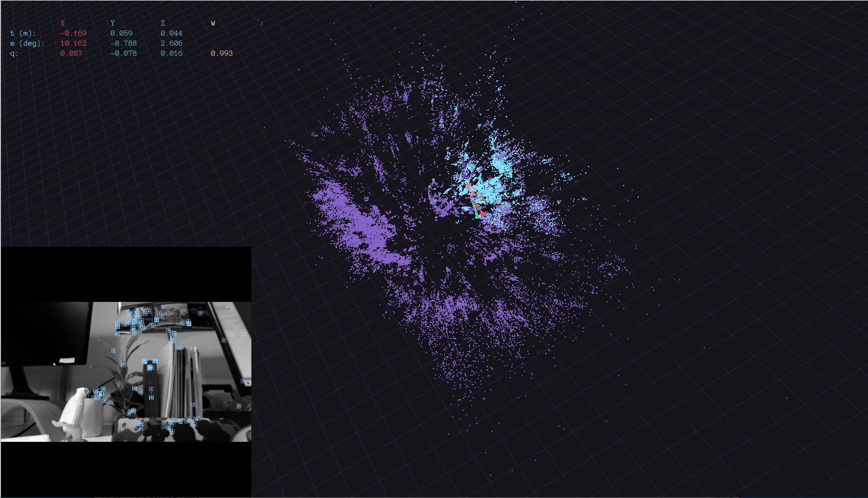Viewport: 868px width, 498px height.
Task: Click the blue Z column header
Action: (163, 24)
